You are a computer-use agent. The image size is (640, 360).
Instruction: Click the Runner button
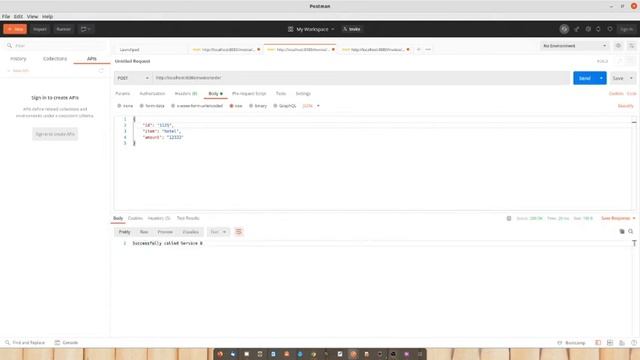[63, 29]
